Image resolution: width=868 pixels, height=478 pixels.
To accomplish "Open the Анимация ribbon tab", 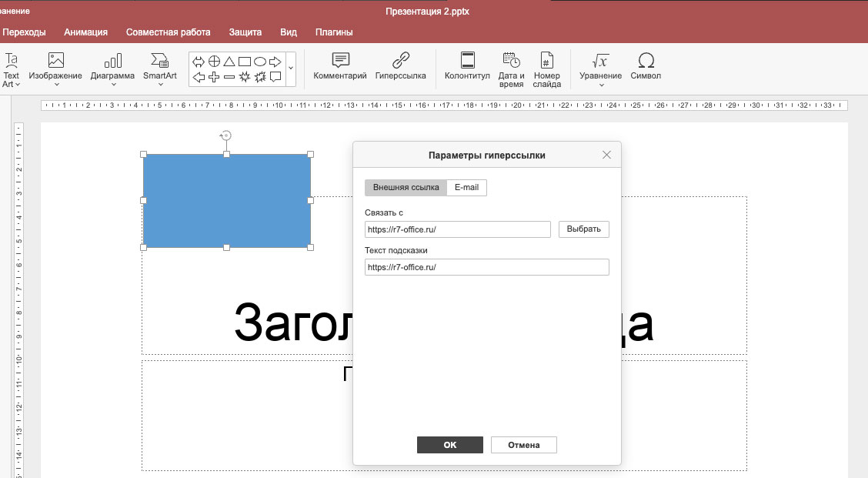I will click(x=86, y=32).
